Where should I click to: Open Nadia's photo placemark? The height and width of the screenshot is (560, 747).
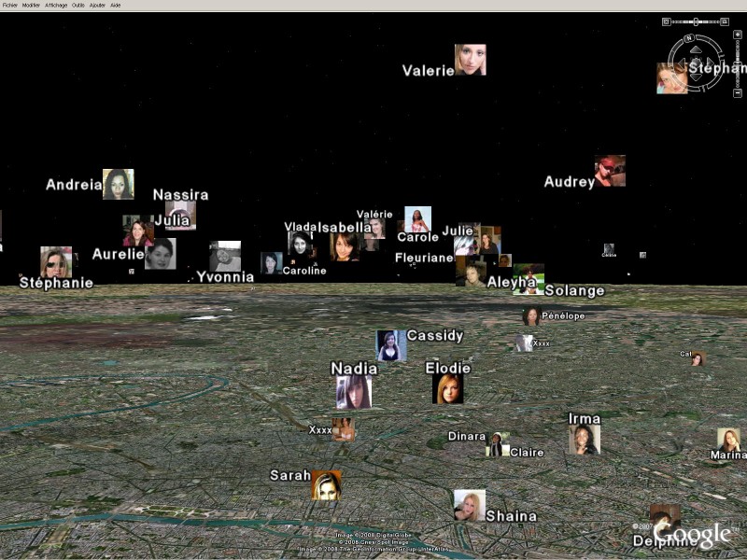click(354, 393)
